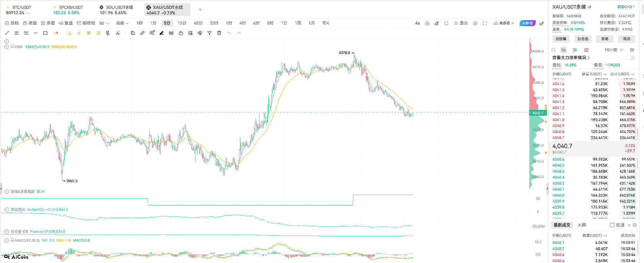Click the 4040.7 current price label on axis
644x263 pixels.
pyautogui.click(x=538, y=113)
